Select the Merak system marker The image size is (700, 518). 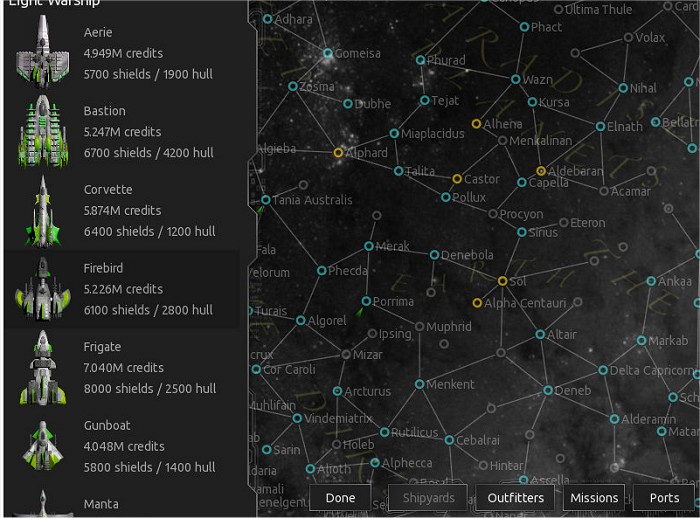tap(369, 246)
